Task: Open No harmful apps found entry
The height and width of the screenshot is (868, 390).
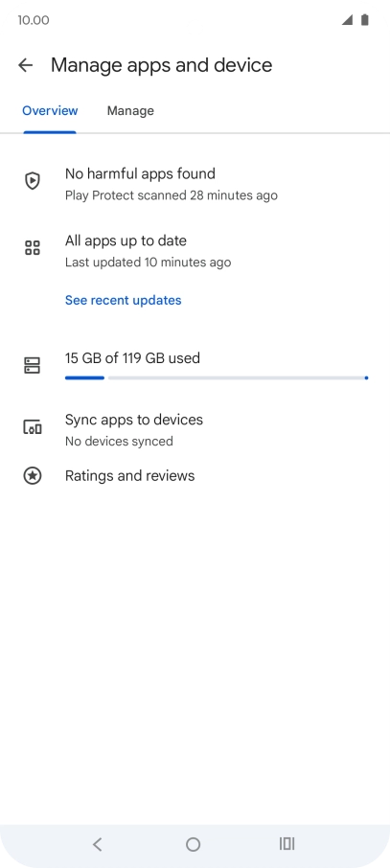Action: 195,184
